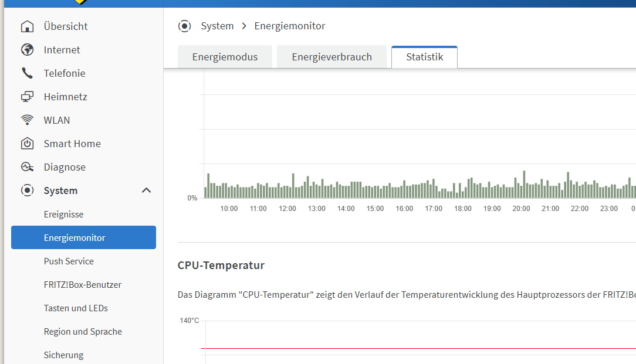Click the Übersicht home icon
This screenshot has height=364, width=636.
(27, 26)
